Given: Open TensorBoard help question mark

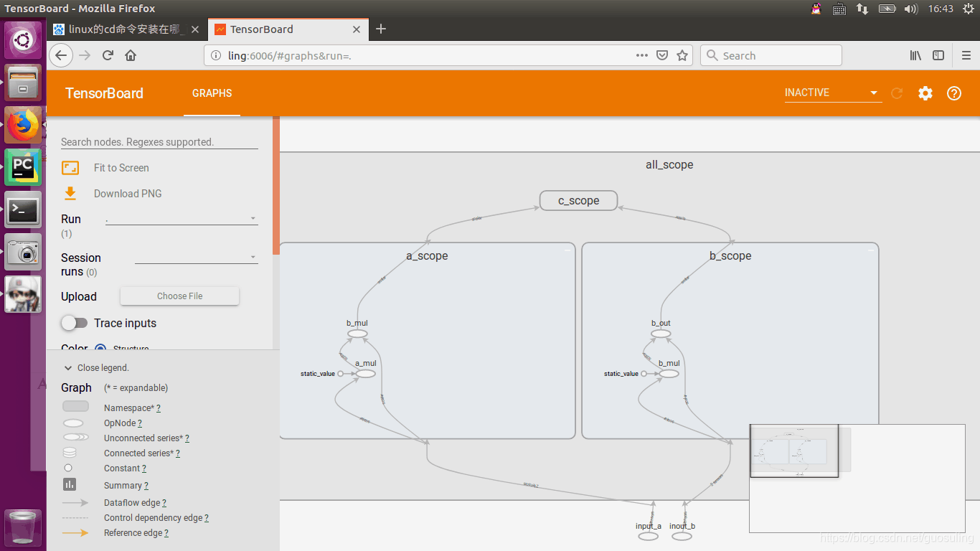Looking at the screenshot, I should click(x=954, y=93).
